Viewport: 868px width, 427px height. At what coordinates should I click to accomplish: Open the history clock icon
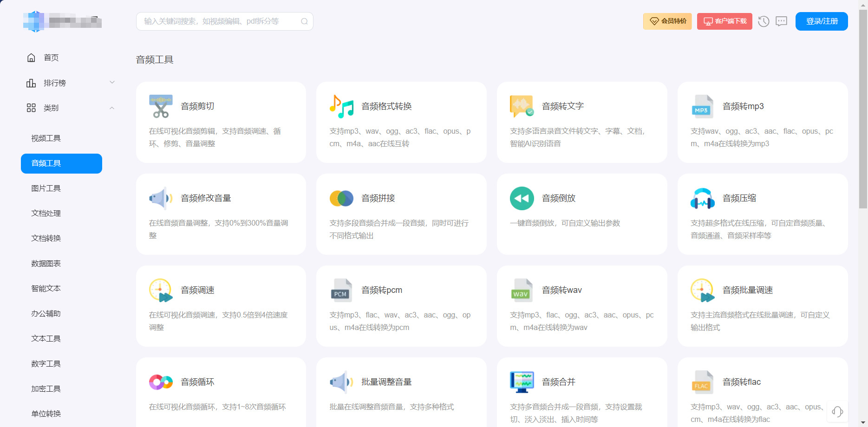pos(764,21)
